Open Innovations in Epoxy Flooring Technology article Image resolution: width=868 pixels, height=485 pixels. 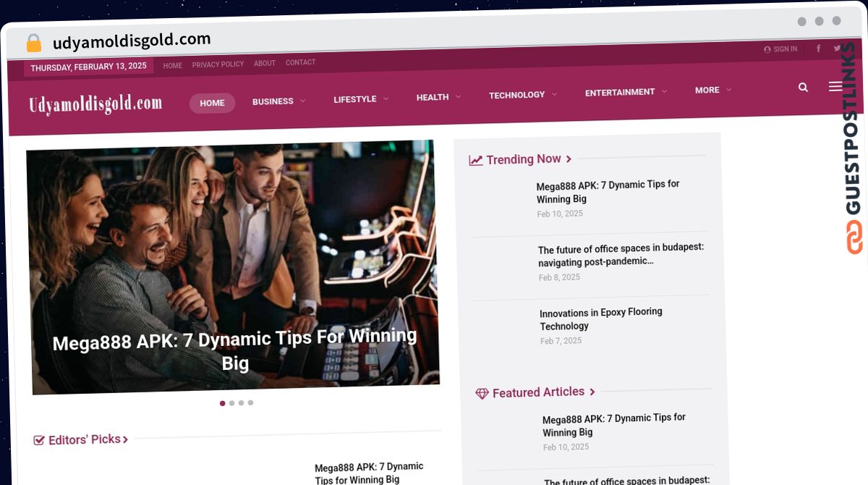point(601,319)
